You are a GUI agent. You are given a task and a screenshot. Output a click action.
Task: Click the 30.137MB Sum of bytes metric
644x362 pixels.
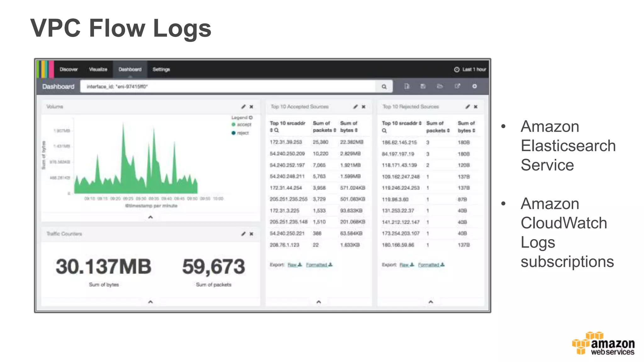[x=103, y=267]
